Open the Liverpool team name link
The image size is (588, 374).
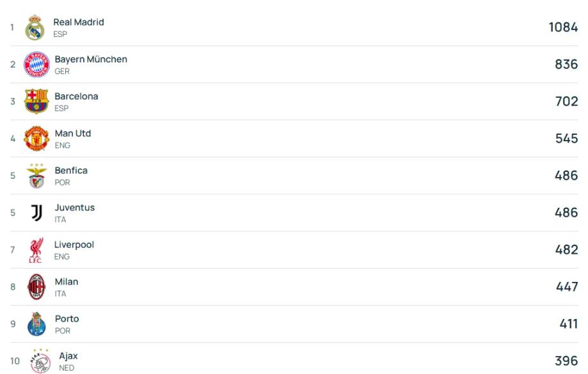pos(74,245)
